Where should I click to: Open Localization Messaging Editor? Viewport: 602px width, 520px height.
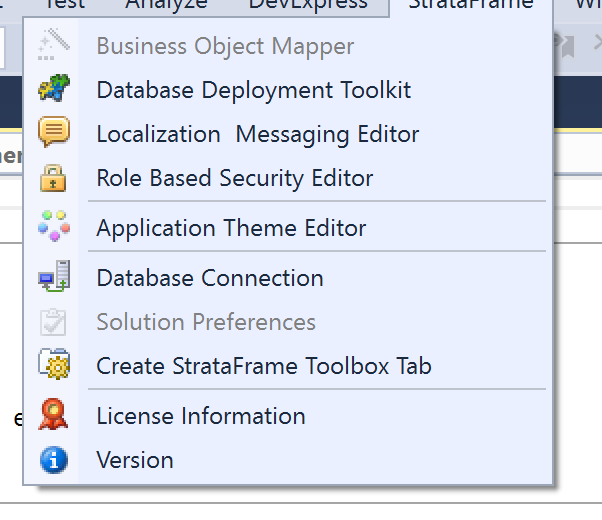pyautogui.click(x=257, y=134)
